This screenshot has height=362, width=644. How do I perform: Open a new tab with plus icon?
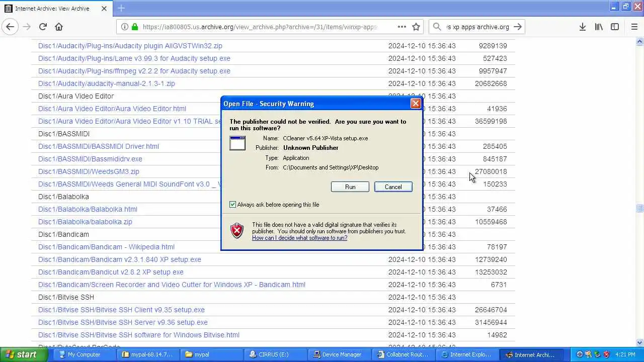pyautogui.click(x=121, y=8)
